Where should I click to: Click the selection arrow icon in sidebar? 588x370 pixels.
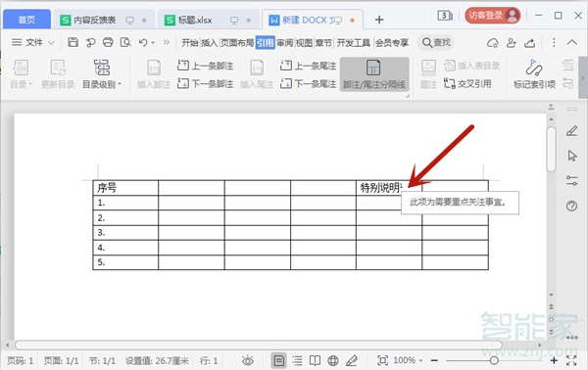pos(572,156)
